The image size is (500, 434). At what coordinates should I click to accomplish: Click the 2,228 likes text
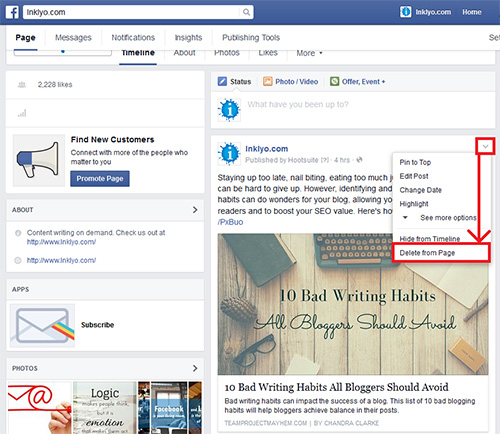(x=55, y=85)
